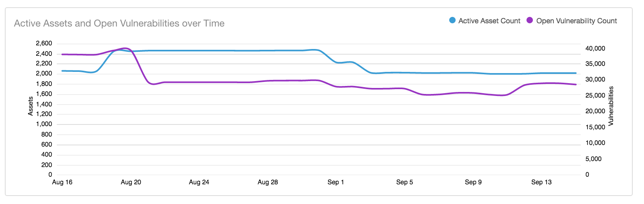The height and width of the screenshot is (204, 644).
Task: Click the 20,000 tick on the Vulnerabilities axis
Action: pos(595,111)
